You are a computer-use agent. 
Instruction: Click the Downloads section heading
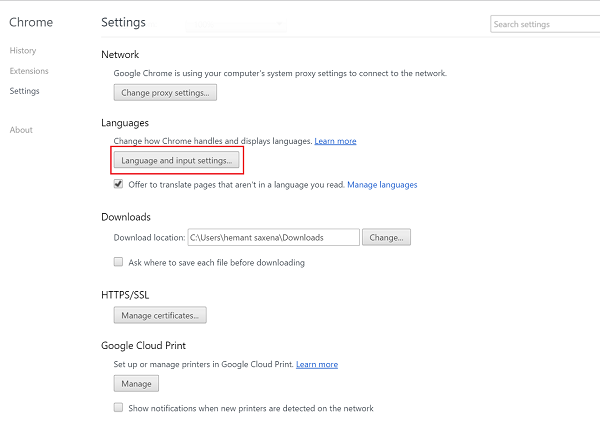pos(126,217)
